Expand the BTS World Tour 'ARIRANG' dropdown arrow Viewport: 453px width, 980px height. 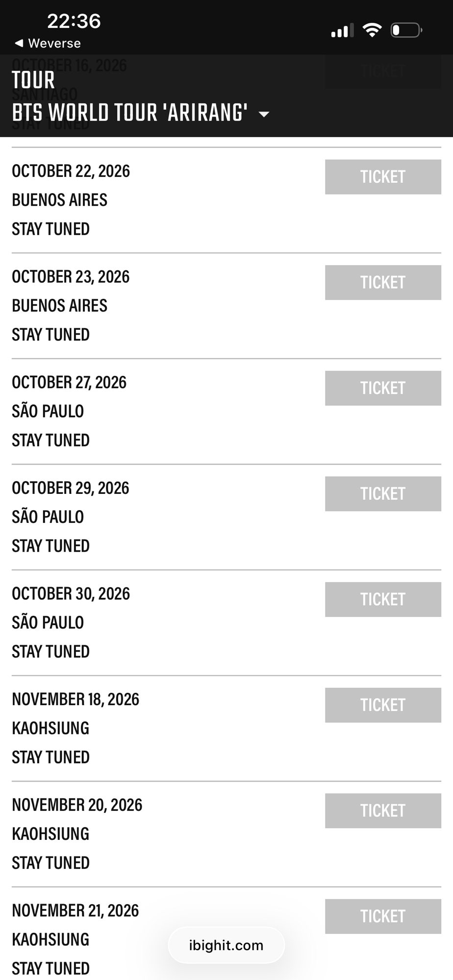[264, 114]
